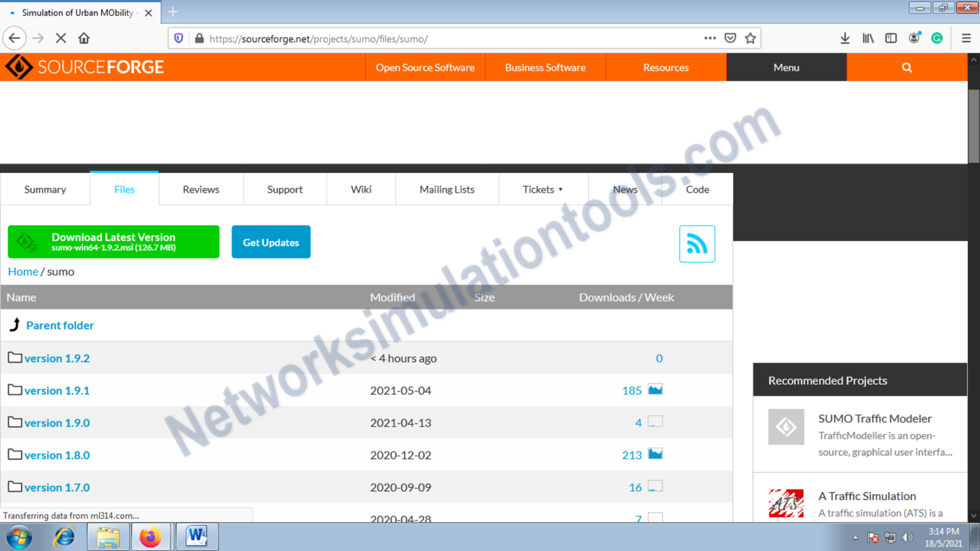This screenshot has width=980, height=551.
Task: Open the Wiki tab
Action: click(x=361, y=189)
